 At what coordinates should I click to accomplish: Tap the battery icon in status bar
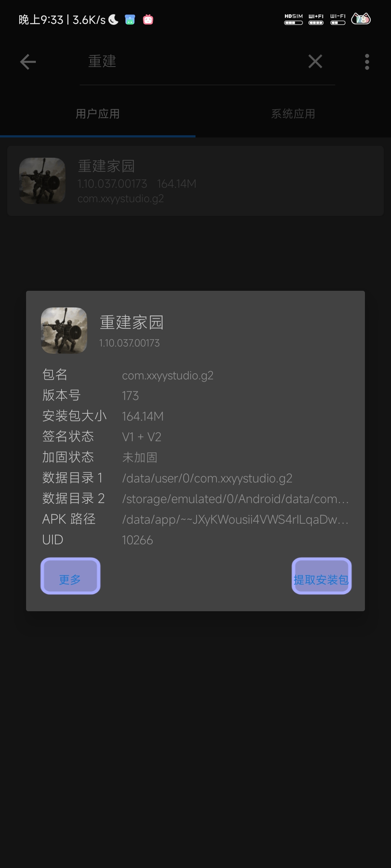point(361,18)
